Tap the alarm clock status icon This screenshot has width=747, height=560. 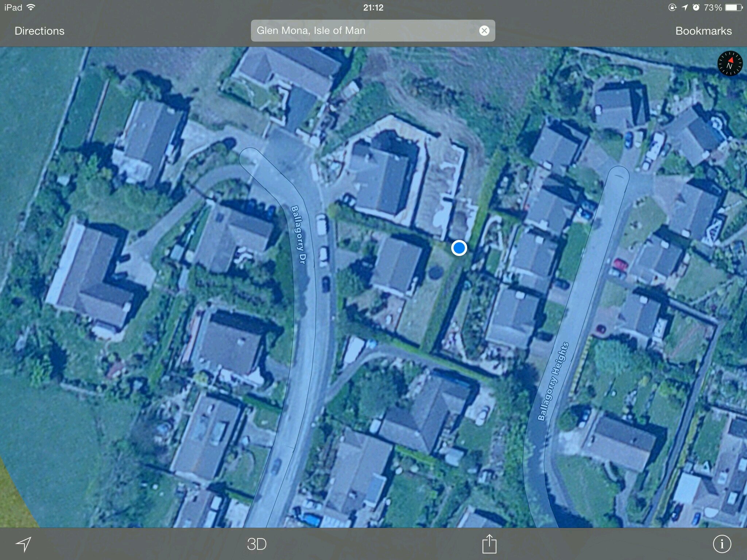(696, 7)
